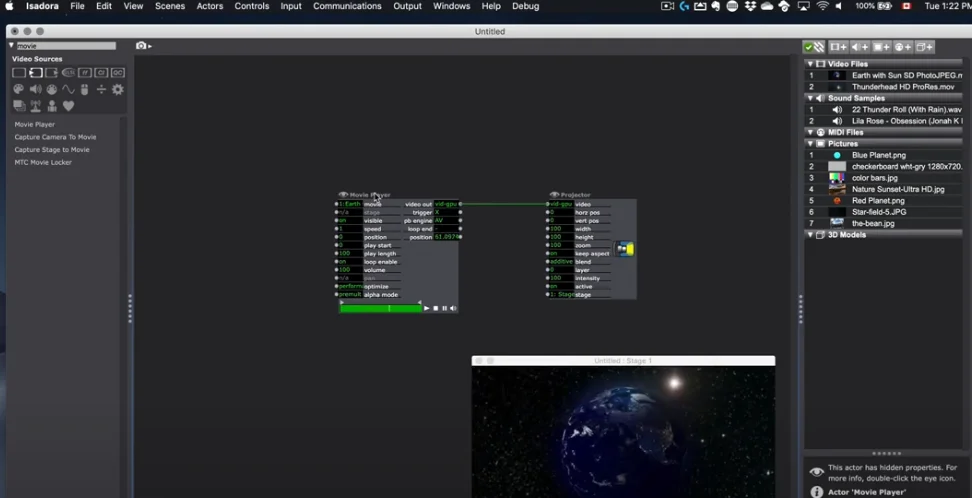Open the Actors menu

click(210, 6)
